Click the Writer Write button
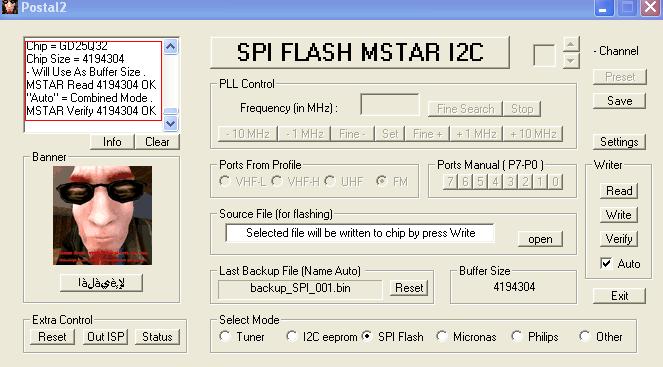This screenshot has height=367, width=663. [619, 215]
